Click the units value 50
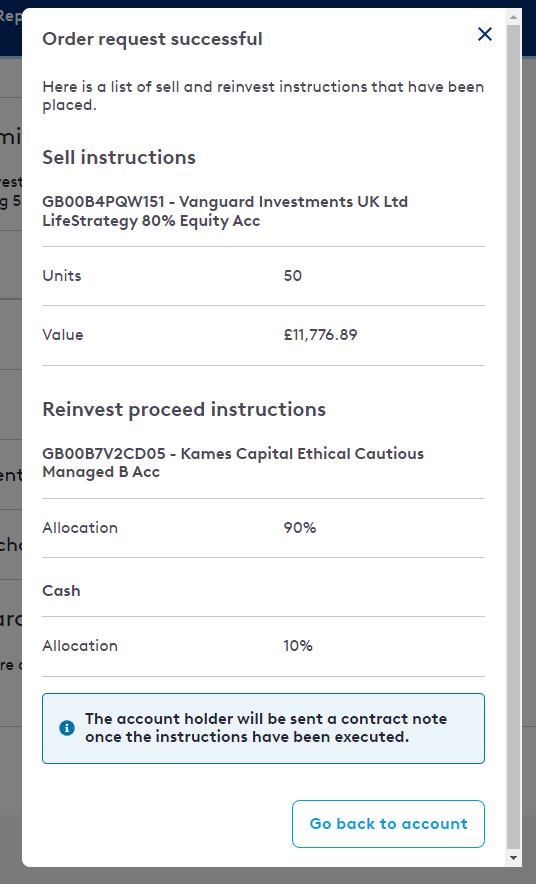The height and width of the screenshot is (884, 536). click(x=293, y=276)
